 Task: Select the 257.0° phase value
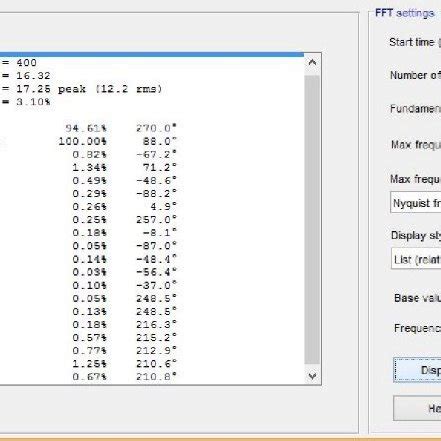[156, 220]
